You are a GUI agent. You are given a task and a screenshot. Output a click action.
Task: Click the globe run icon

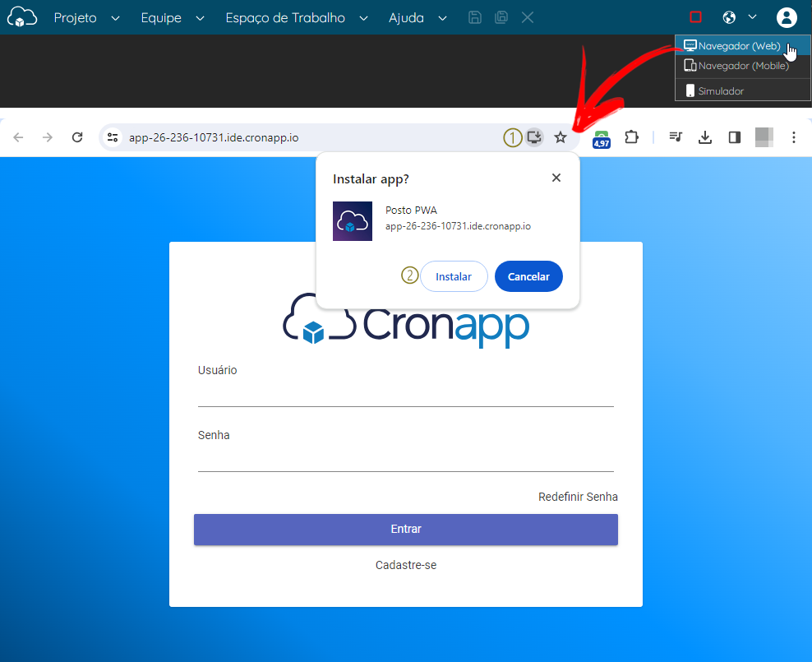pos(729,17)
